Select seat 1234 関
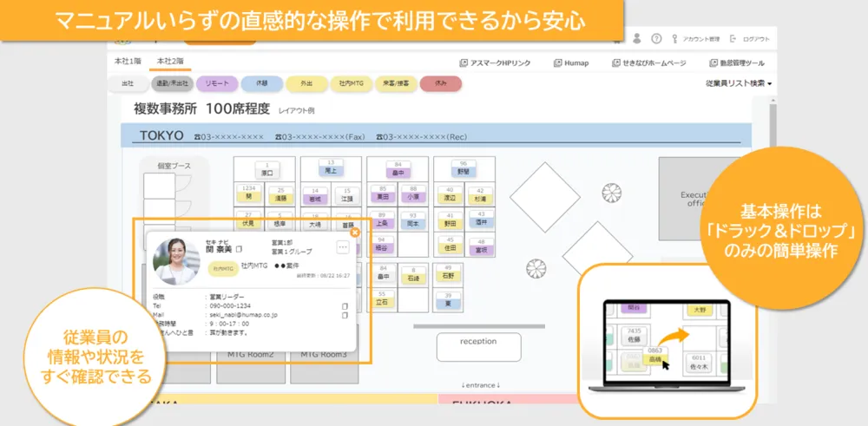The image size is (868, 426). tap(248, 193)
